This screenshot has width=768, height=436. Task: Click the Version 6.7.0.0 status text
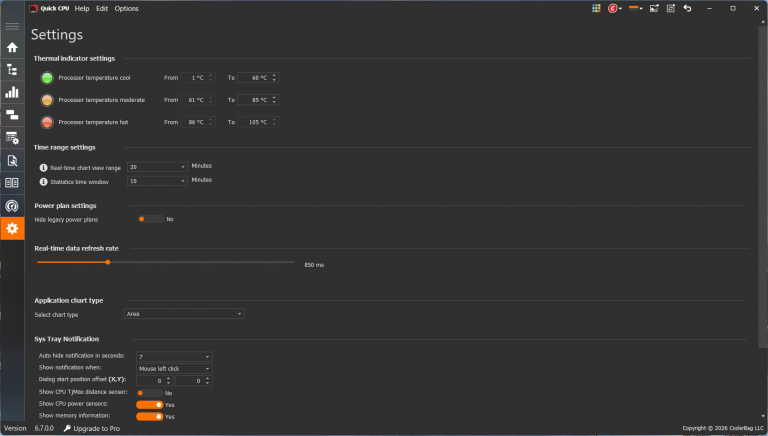[29, 428]
